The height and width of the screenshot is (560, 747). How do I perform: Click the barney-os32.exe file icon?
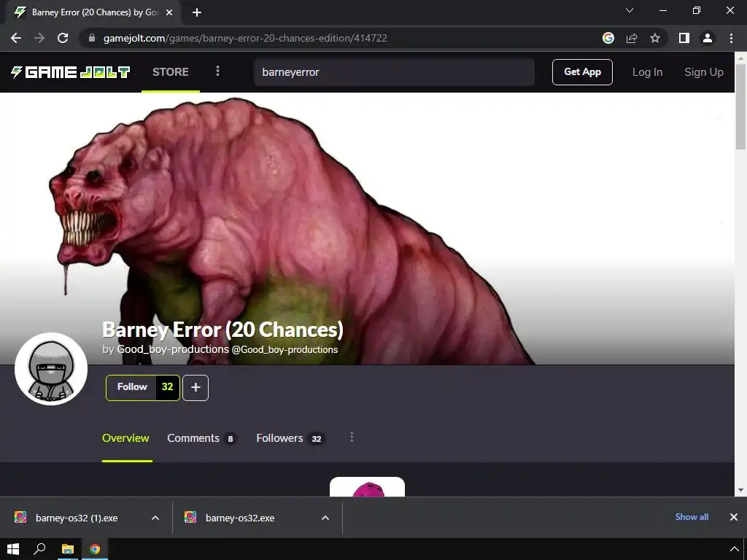click(x=190, y=517)
